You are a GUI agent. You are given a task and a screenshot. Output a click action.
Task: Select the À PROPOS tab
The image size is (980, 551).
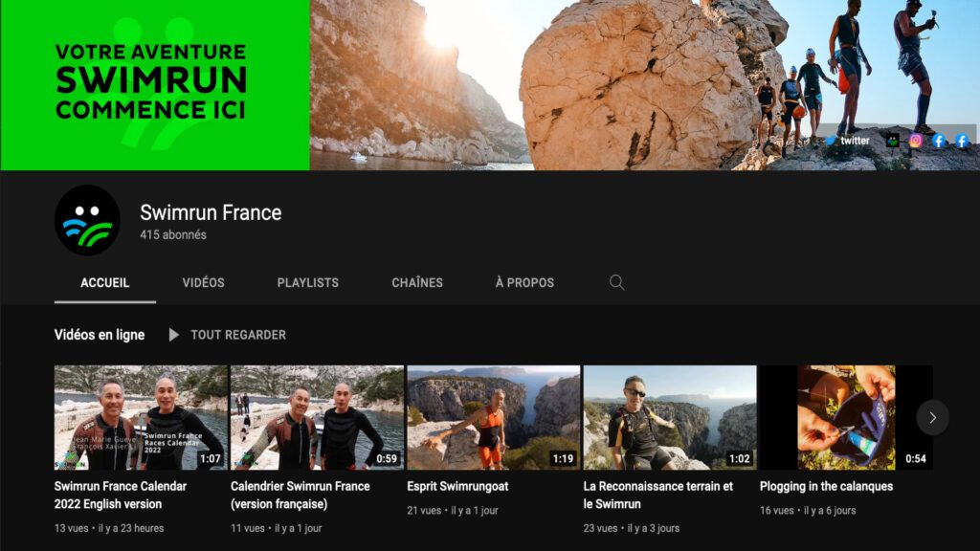coord(525,283)
